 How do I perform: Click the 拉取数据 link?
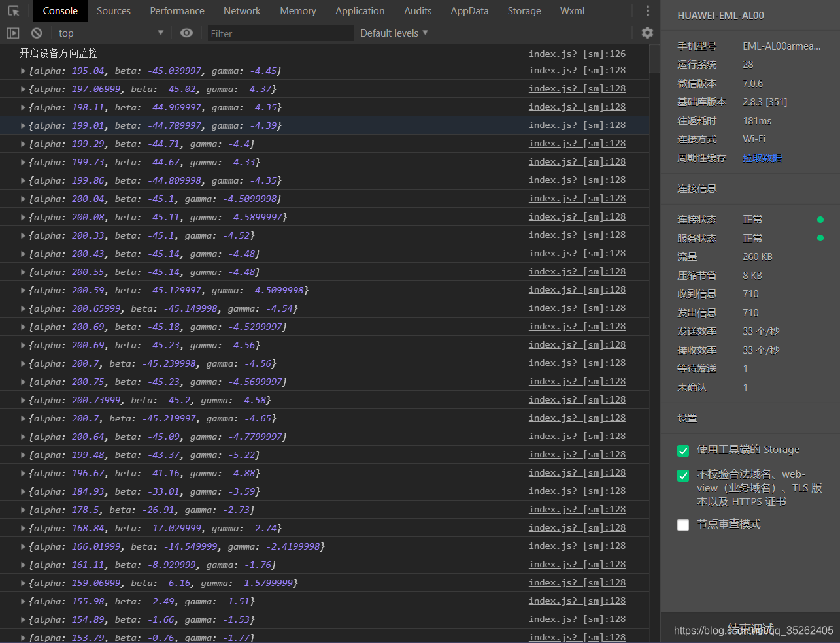[762, 157]
